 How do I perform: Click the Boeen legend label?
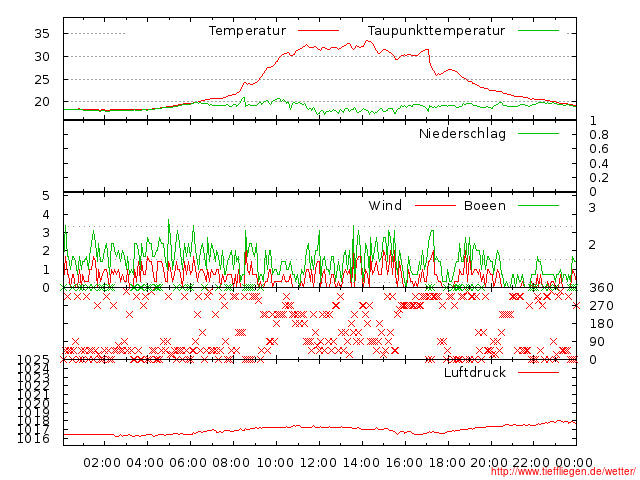[x=485, y=205]
